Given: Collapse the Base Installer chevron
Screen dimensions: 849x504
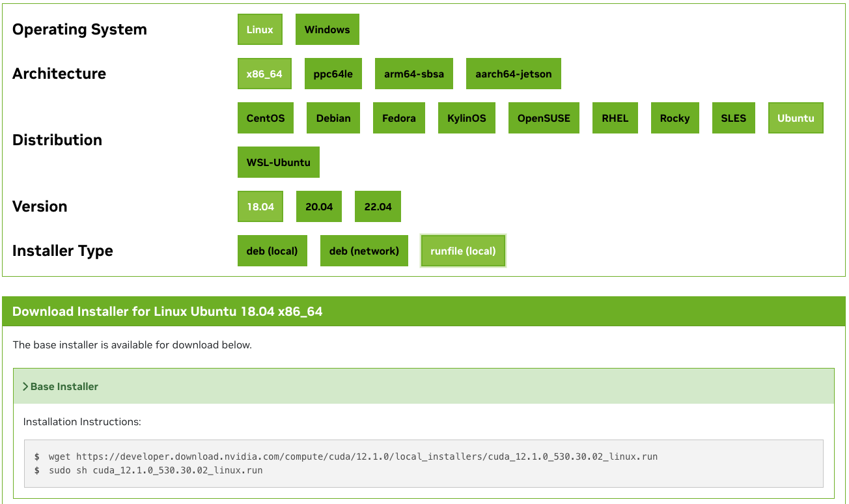Looking at the screenshot, I should (x=25, y=387).
